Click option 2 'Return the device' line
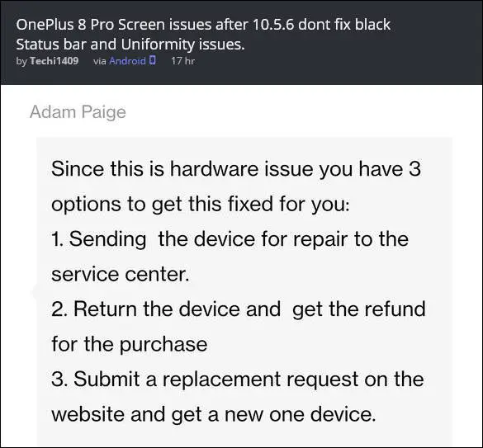 (x=239, y=309)
